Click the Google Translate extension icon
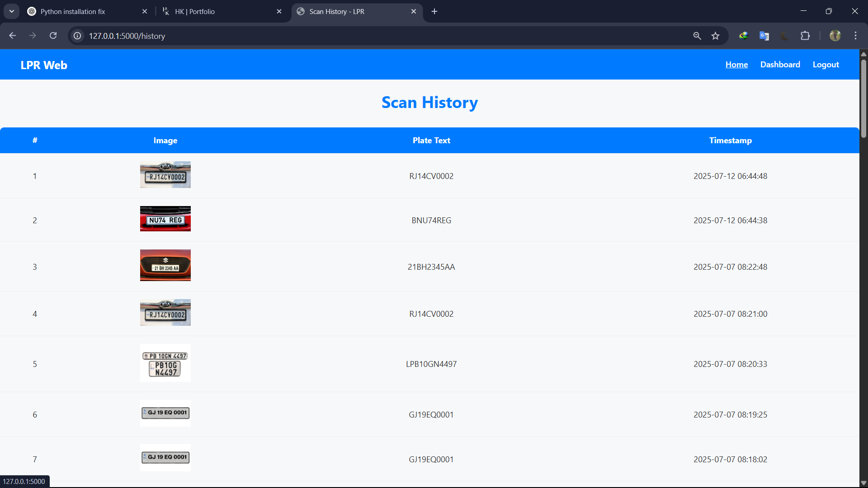 [764, 36]
